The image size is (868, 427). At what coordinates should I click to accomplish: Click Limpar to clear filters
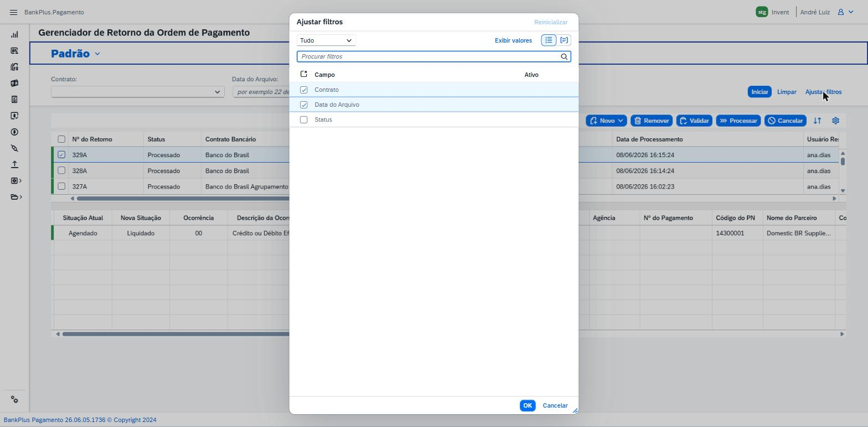point(787,92)
